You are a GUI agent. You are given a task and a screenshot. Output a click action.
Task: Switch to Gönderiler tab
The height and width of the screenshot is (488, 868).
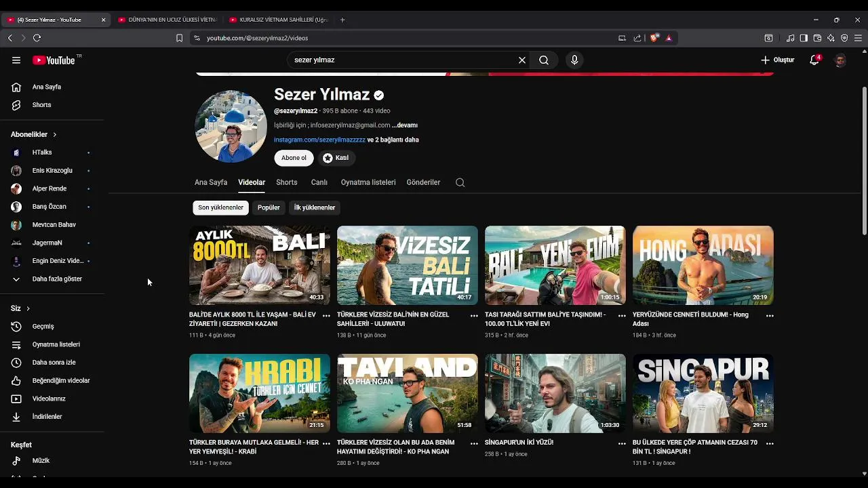[x=423, y=182]
